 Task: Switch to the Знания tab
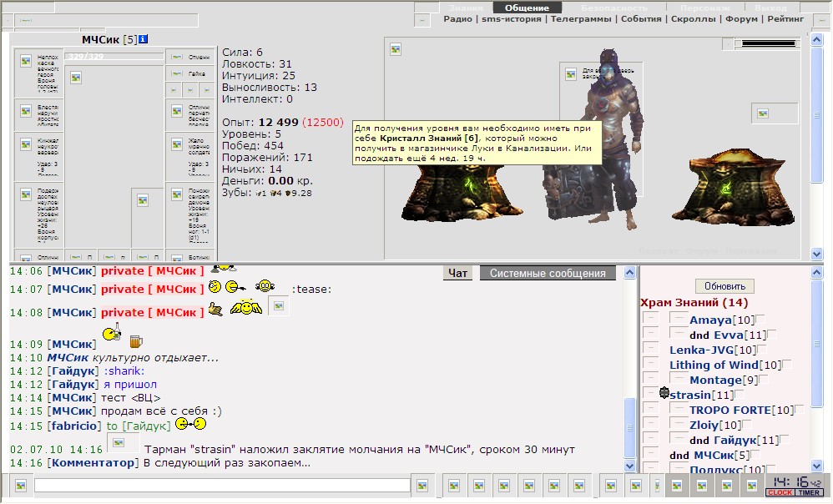[x=466, y=8]
